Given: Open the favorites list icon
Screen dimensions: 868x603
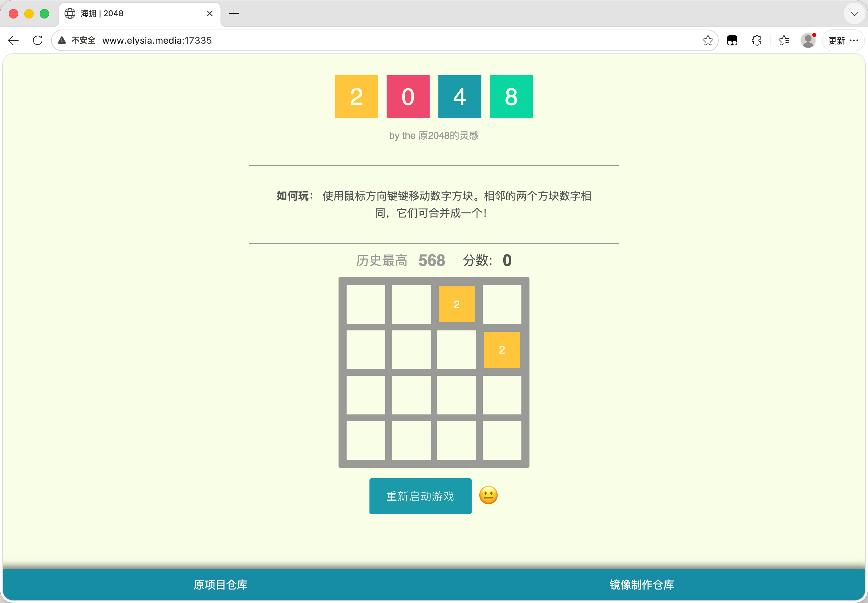Looking at the screenshot, I should pyautogui.click(x=784, y=40).
